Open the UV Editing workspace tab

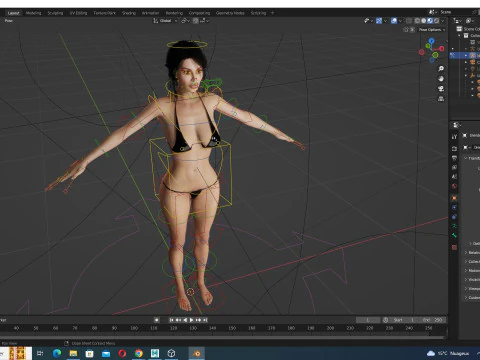click(x=78, y=13)
